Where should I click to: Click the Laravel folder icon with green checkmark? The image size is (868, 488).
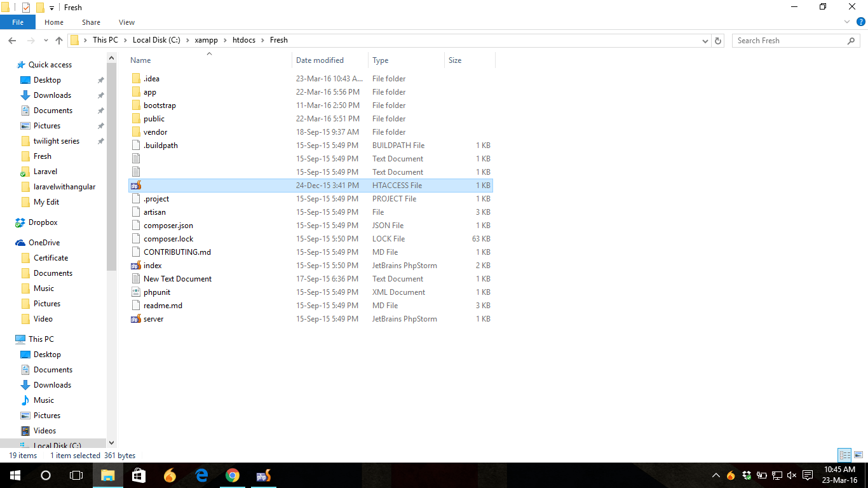tap(25, 172)
